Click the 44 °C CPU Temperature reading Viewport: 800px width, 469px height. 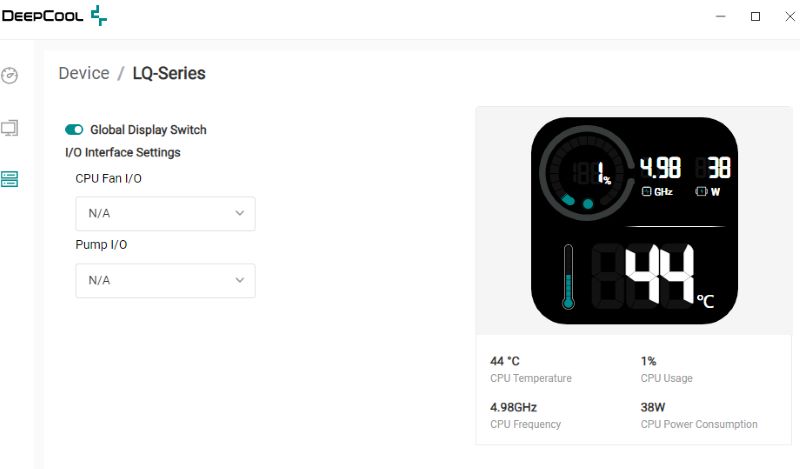[x=505, y=361]
